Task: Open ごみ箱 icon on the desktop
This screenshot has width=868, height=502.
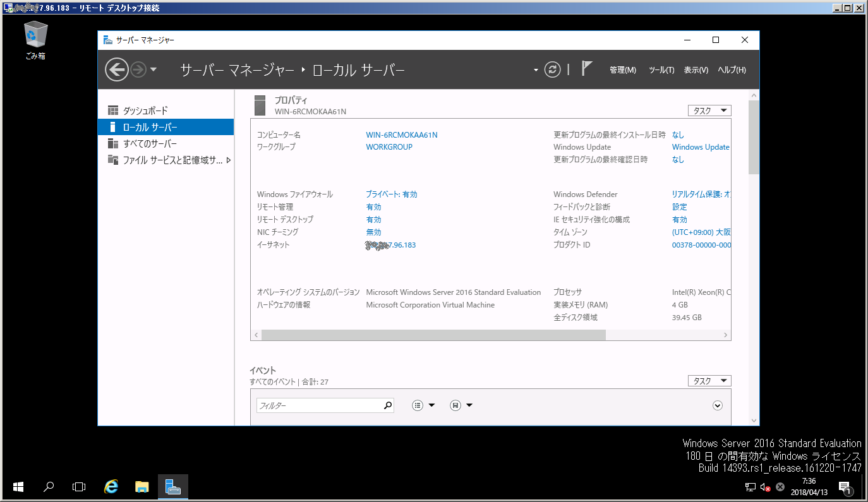Action: click(35, 40)
